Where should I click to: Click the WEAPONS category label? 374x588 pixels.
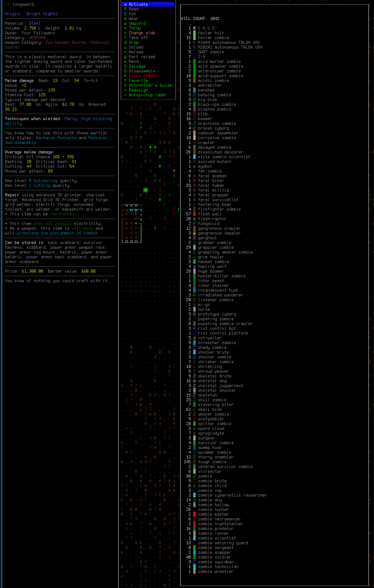click(37, 38)
